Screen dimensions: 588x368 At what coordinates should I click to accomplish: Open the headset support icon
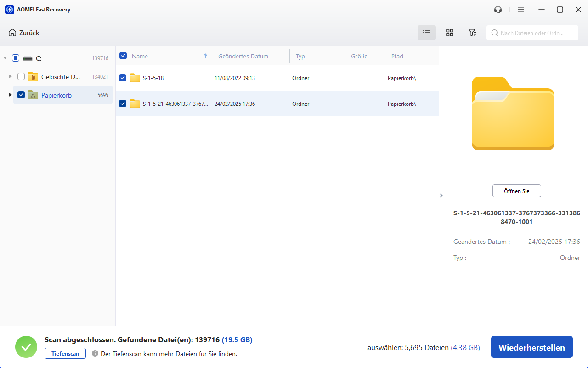pyautogui.click(x=498, y=10)
